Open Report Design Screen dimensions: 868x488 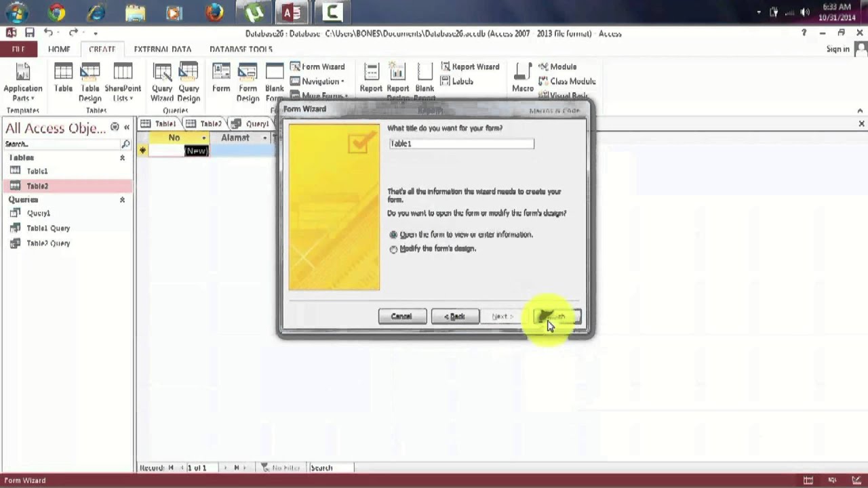tap(397, 83)
